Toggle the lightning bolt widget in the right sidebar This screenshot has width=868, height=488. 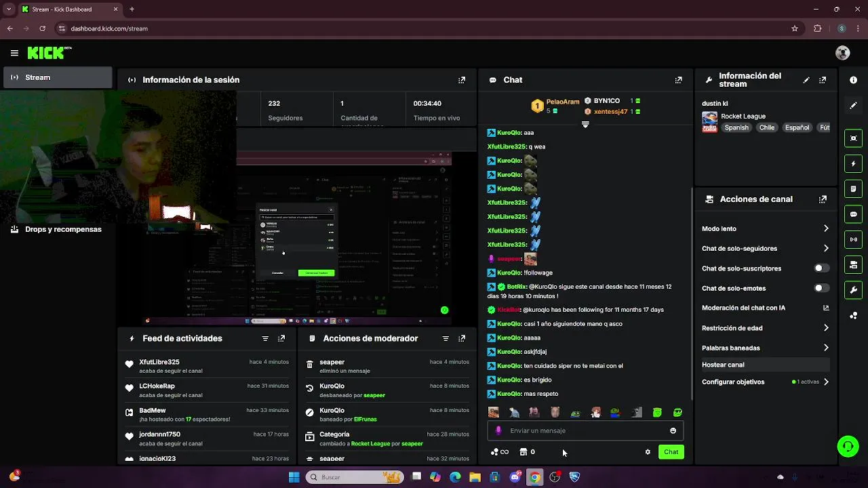[853, 163]
